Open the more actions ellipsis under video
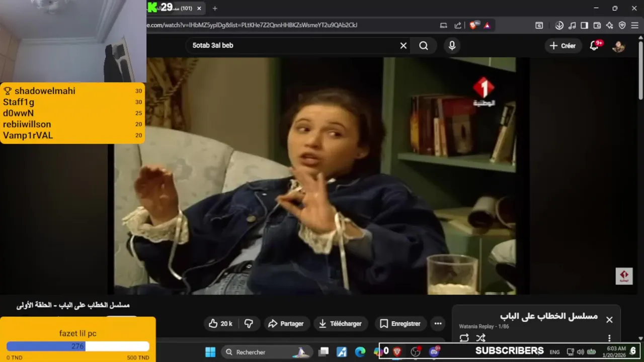 (438, 324)
